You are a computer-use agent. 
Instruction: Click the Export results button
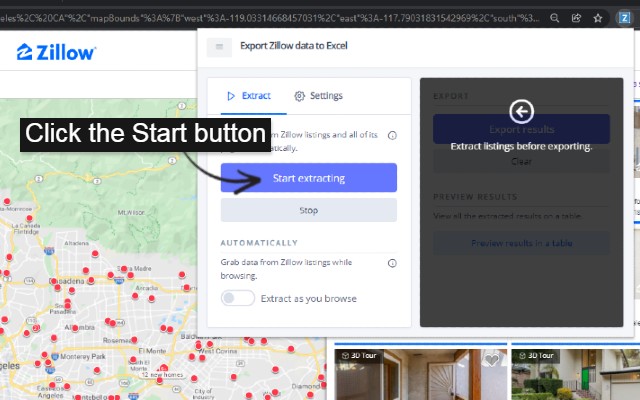point(521,129)
